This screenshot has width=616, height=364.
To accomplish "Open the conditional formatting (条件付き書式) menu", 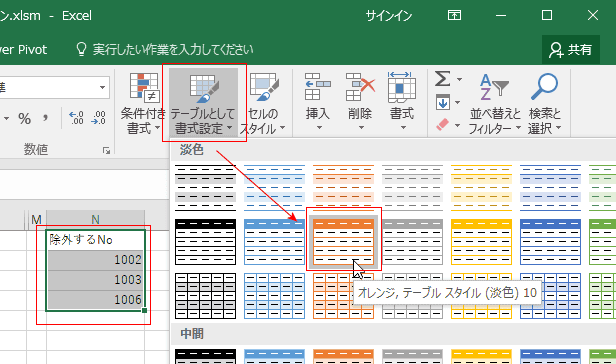I will 142,103.
